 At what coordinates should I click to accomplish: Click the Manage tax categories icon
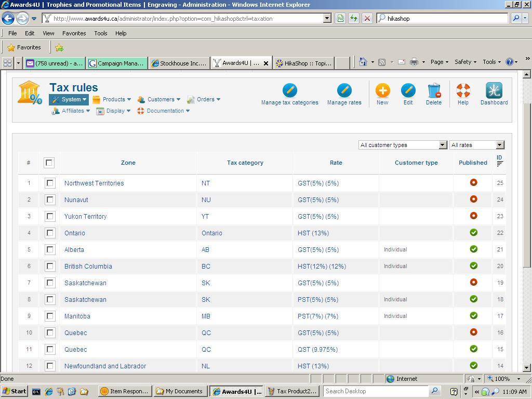289,91
